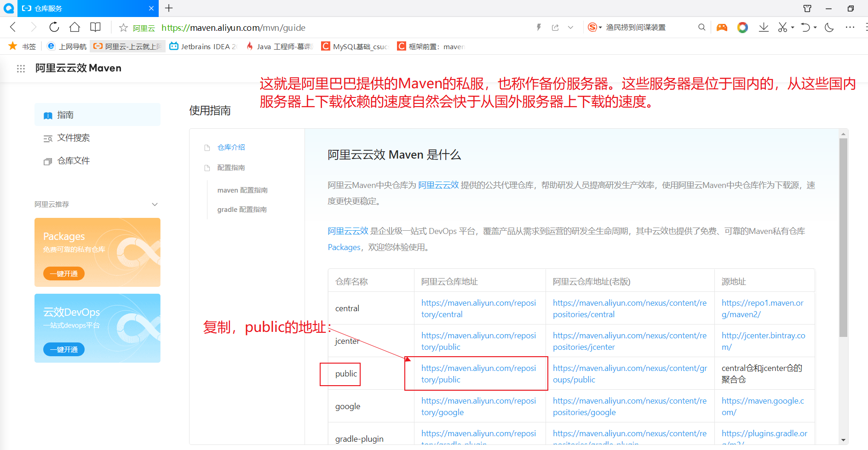Open the skin wardrobe icon in title bar

tap(807, 8)
